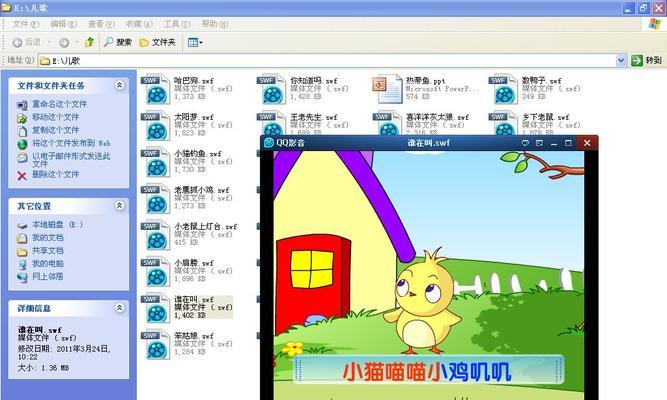Select the 小猫钓鱼.swf file icon
This screenshot has height=400, width=667.
coord(155,163)
